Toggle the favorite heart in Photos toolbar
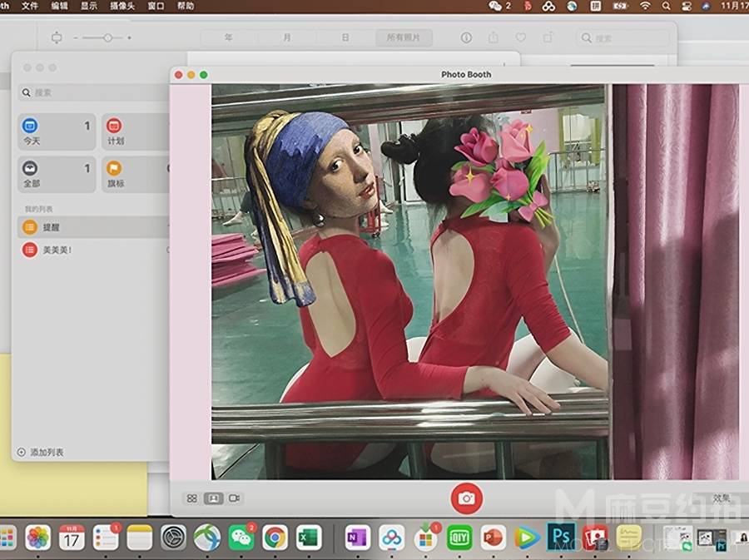Screen dimensions: 749x560 coord(521,37)
